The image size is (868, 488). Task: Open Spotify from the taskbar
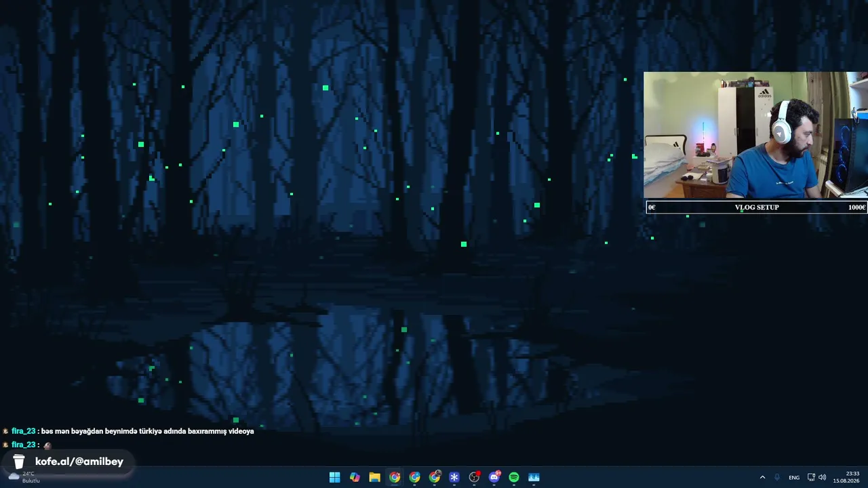(x=514, y=477)
